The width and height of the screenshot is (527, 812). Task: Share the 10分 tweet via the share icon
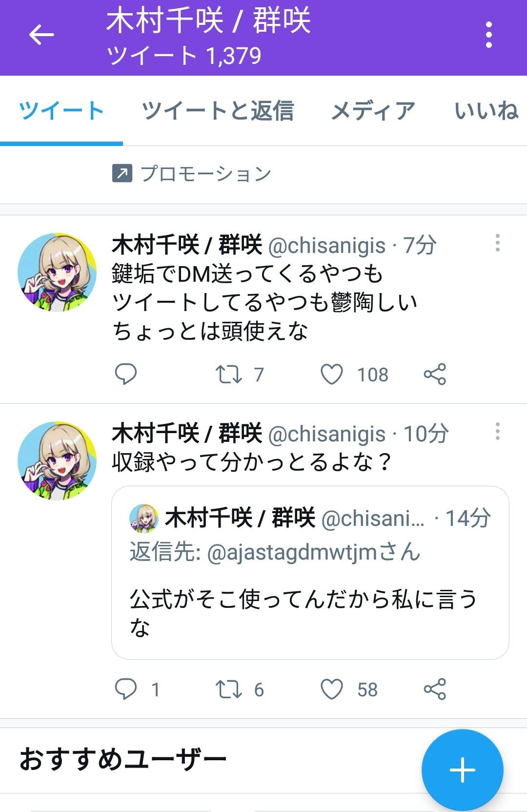(x=435, y=689)
